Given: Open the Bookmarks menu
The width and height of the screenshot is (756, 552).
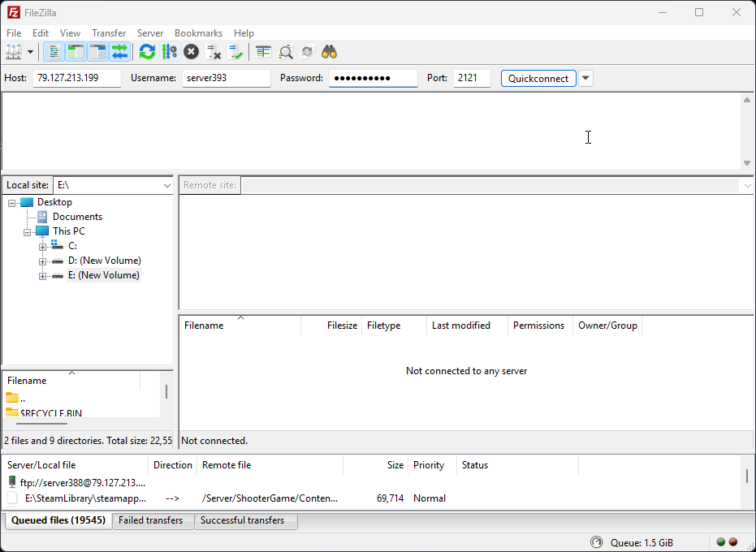Looking at the screenshot, I should pos(199,33).
